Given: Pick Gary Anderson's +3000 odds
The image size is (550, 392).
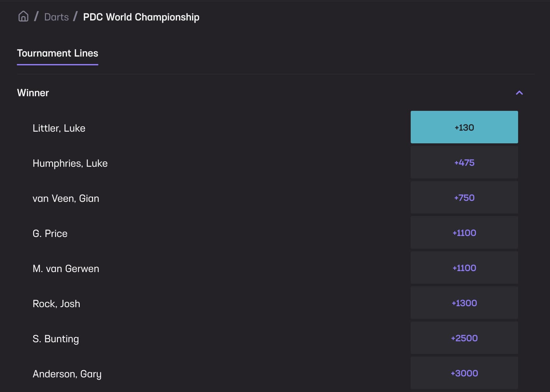Looking at the screenshot, I should [x=464, y=373].
